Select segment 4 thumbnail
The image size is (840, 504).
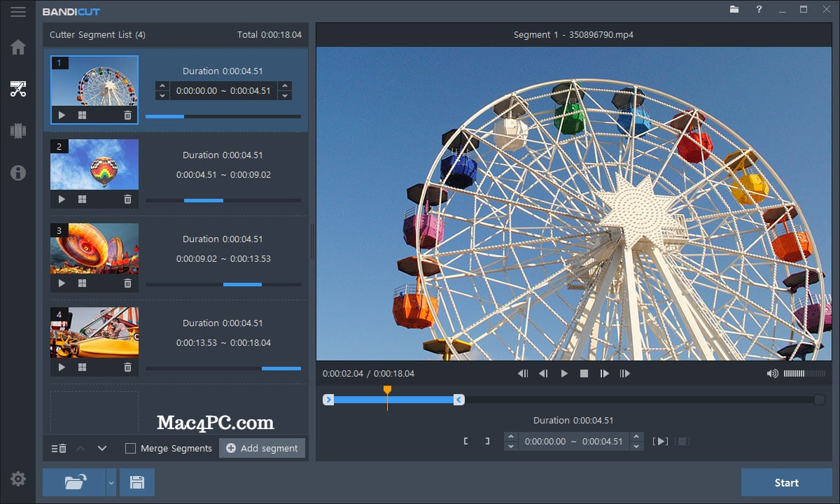94,332
